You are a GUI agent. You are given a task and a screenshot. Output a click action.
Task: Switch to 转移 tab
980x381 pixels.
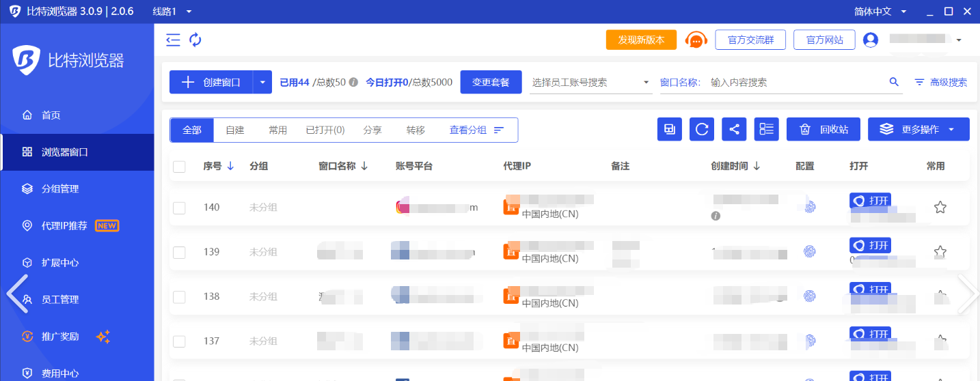416,130
